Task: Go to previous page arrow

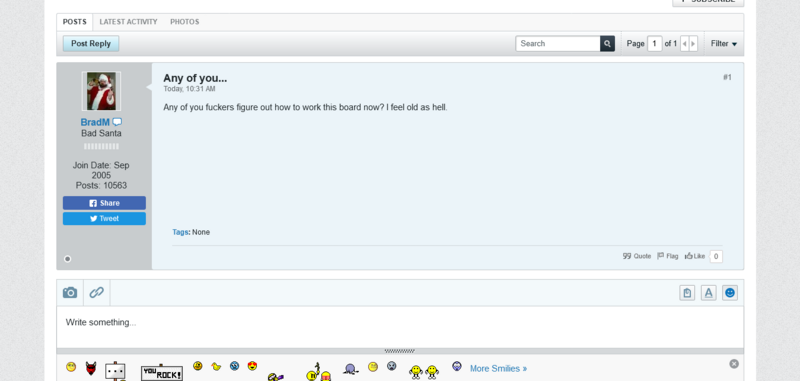Action: point(685,44)
